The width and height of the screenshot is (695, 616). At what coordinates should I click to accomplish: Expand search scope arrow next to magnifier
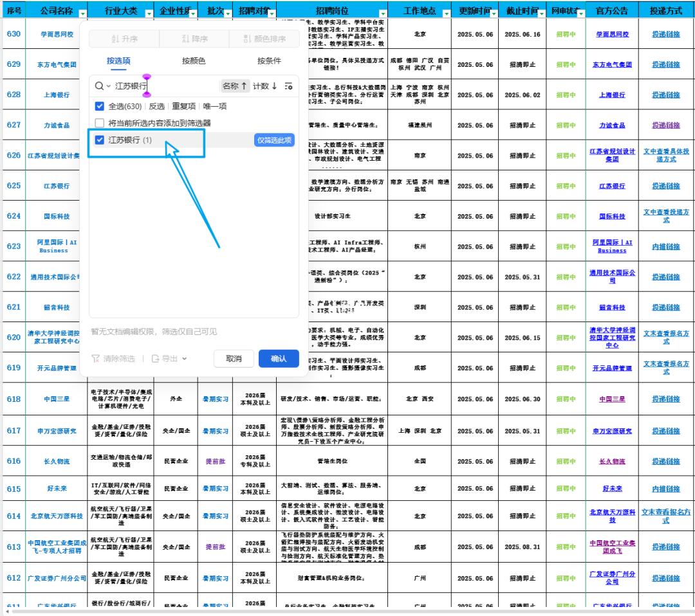(x=109, y=86)
